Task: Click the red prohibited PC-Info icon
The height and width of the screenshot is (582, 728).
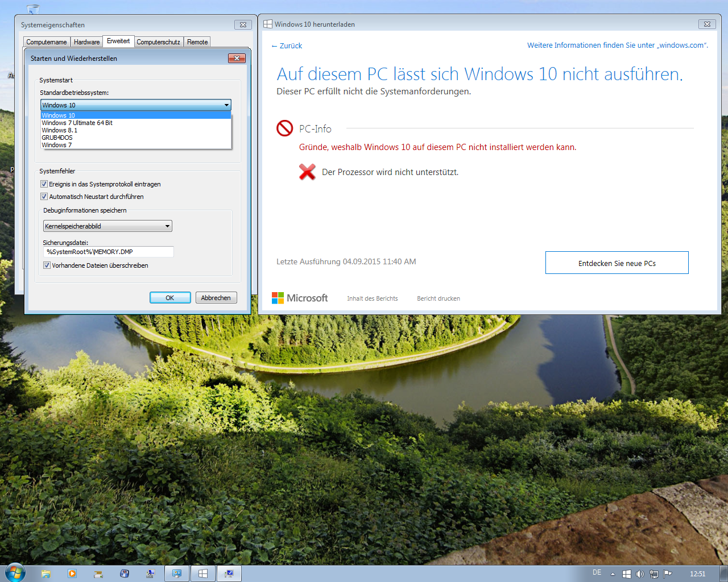Action: pos(284,128)
